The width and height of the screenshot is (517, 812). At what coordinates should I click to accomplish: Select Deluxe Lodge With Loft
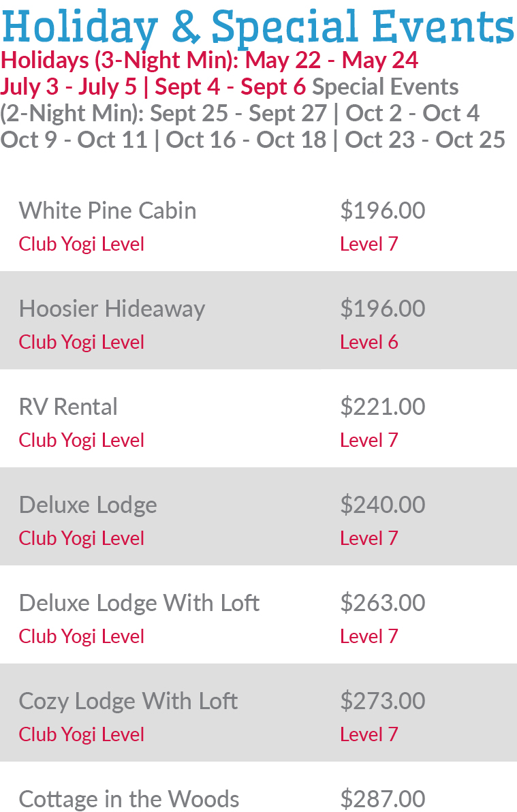point(139,603)
